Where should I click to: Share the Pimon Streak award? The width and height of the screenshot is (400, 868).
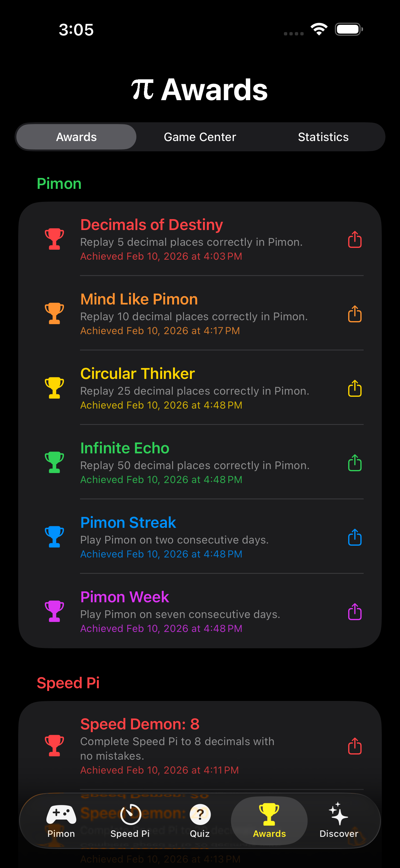[x=355, y=538]
